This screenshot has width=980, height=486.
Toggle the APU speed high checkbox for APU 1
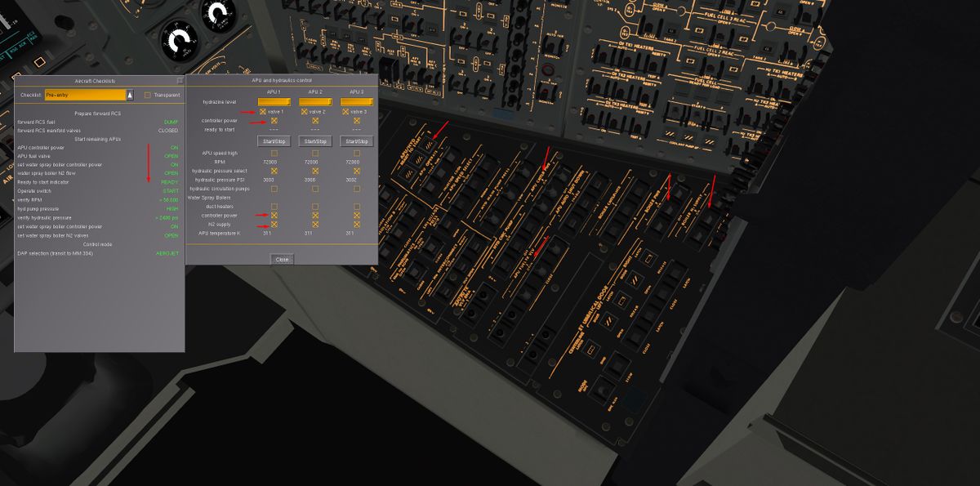click(273, 152)
